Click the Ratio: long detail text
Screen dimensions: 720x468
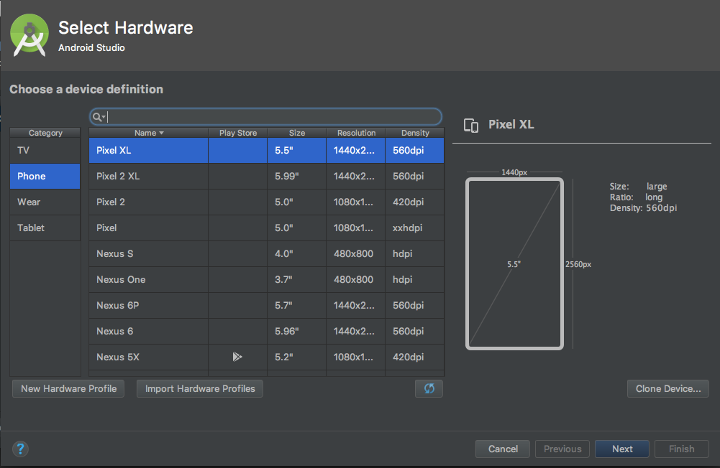tap(636, 197)
